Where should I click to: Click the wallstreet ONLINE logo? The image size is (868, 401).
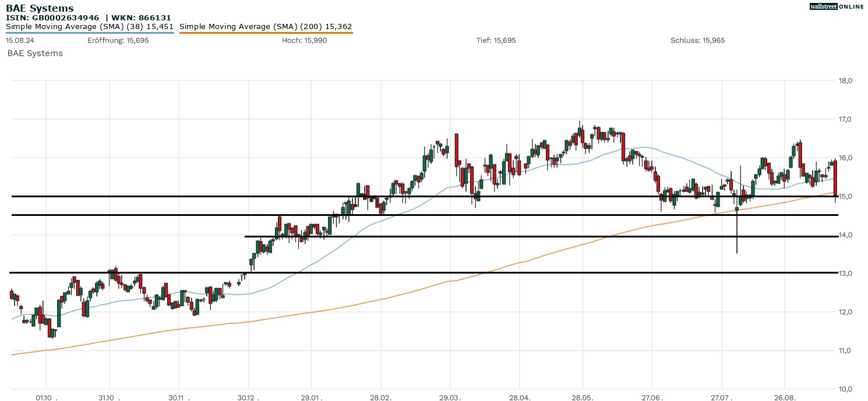pos(837,6)
